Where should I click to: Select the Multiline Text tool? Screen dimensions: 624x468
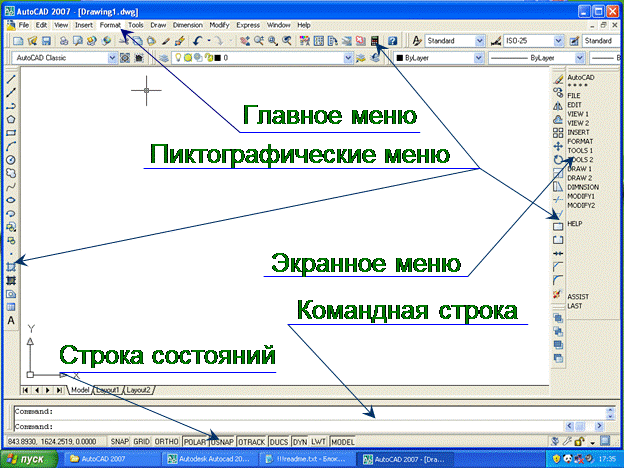coord(11,320)
